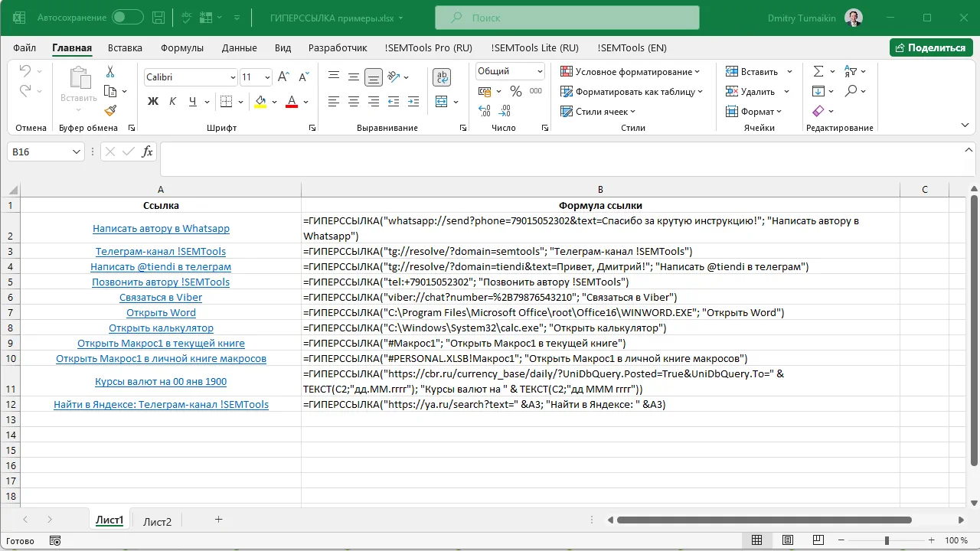This screenshot has width=980, height=551.
Task: Open the Name Box B16 dropdown arrow
Action: click(77, 152)
